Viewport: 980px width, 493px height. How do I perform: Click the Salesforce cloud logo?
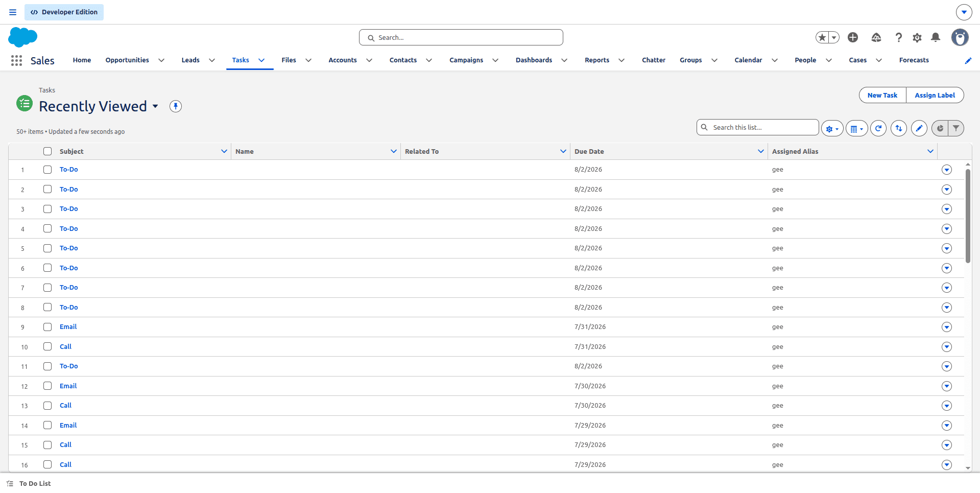[x=22, y=37]
